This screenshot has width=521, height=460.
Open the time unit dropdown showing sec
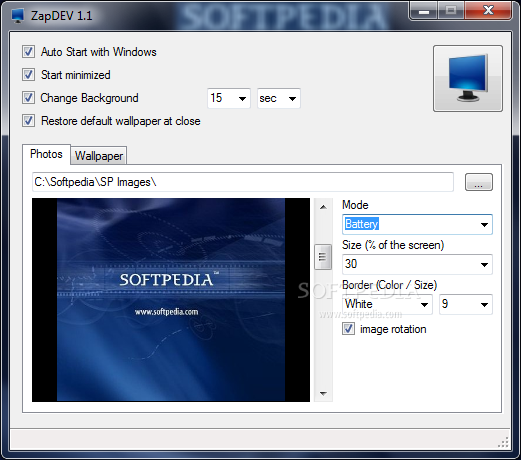[x=279, y=98]
